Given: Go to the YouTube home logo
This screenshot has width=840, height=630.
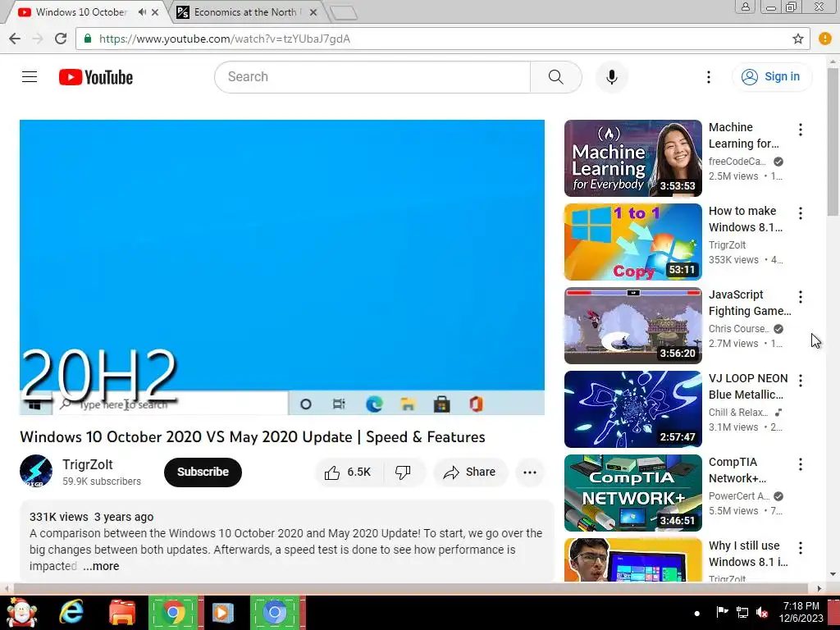Looking at the screenshot, I should (96, 77).
